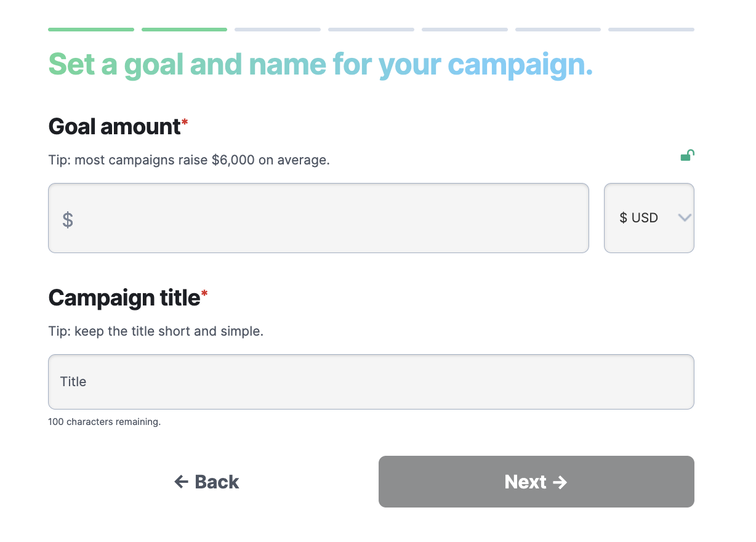The image size is (756, 542).
Task: Select the second green progress step
Action: click(x=184, y=30)
